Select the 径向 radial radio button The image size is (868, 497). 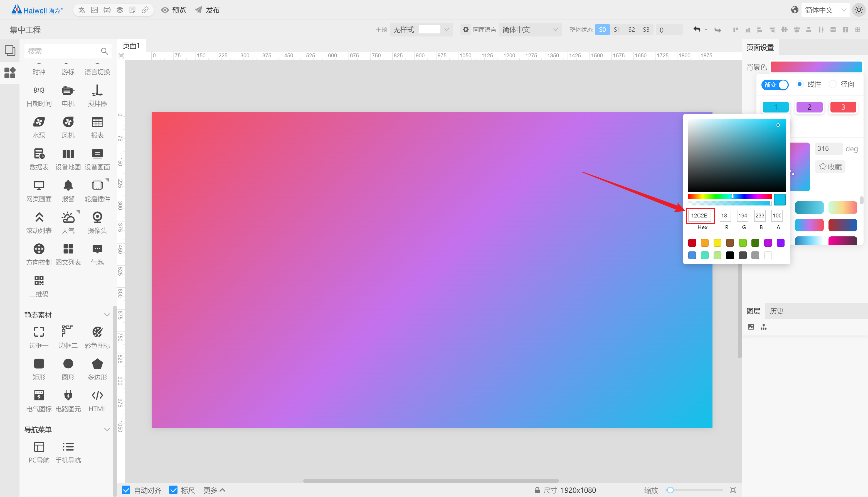(833, 84)
